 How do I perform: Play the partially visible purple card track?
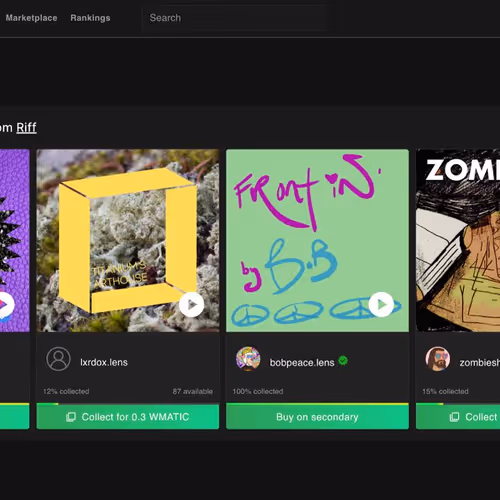pos(4,304)
